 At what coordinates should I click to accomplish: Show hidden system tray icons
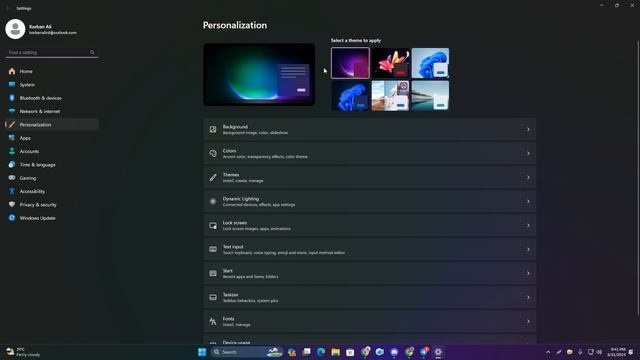pyautogui.click(x=548, y=352)
